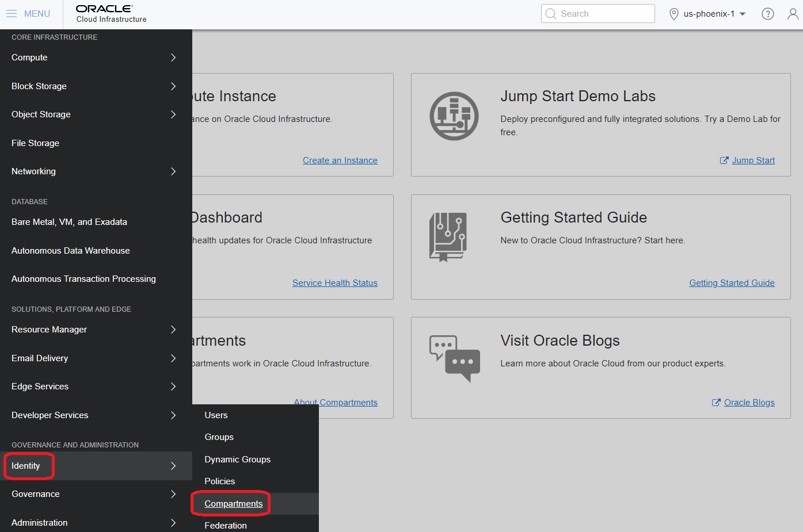This screenshot has width=803, height=532.
Task: Click the region location pin icon
Action: 674,14
